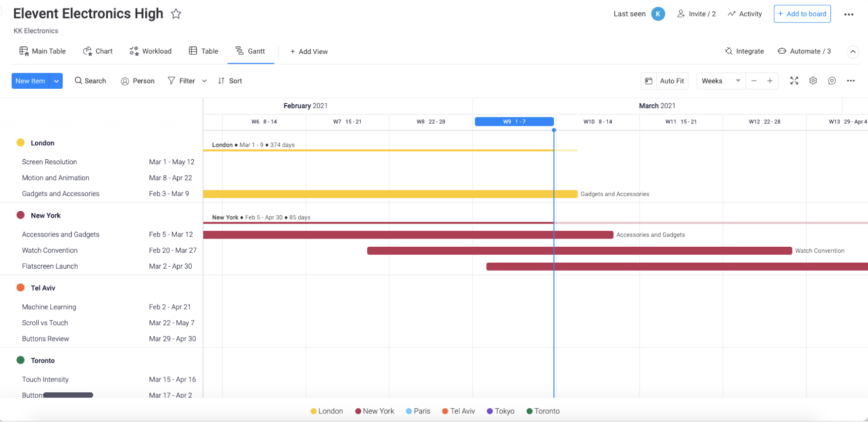Open the Add View menu
The height and width of the screenshot is (422, 868).
(x=309, y=51)
